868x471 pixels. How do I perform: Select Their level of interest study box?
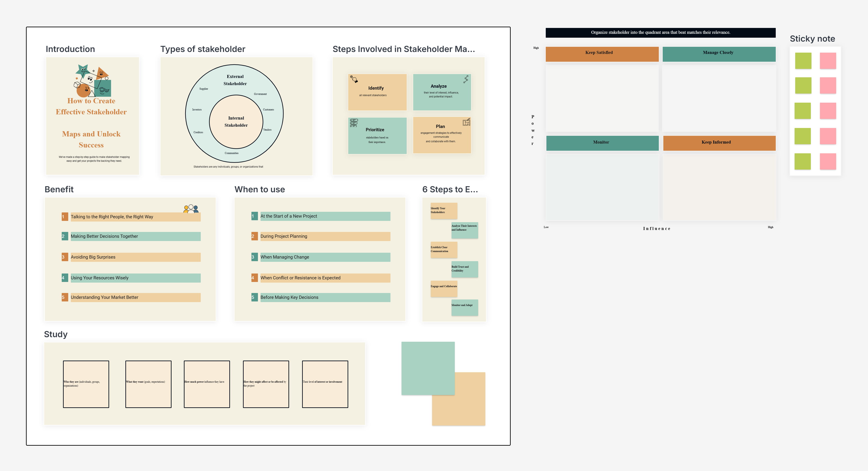coord(325,384)
